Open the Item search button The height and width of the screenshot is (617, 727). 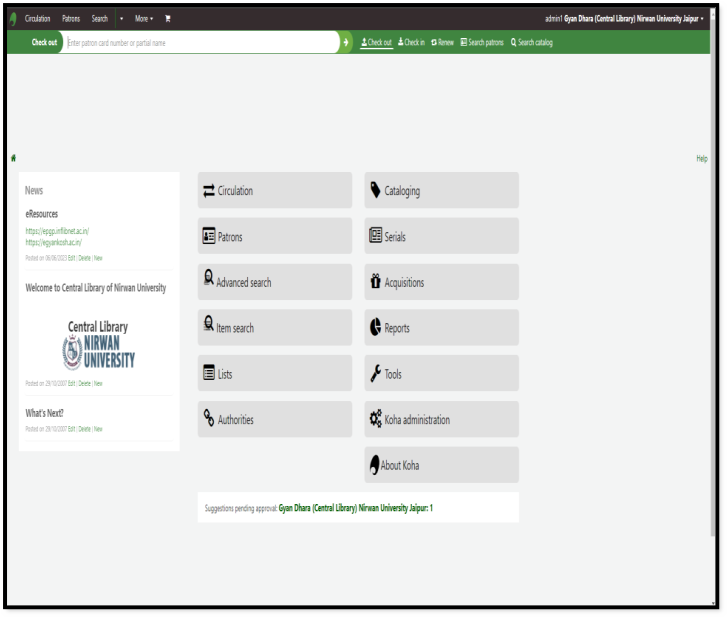(x=275, y=328)
